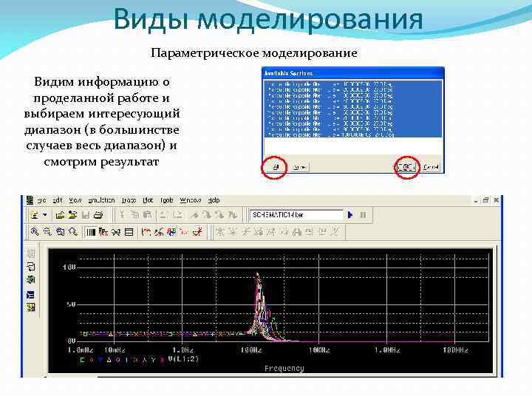Viewport: 532px width, 399px height.
Task: Toggle the Mark Data Points icon
Action: coord(184,232)
